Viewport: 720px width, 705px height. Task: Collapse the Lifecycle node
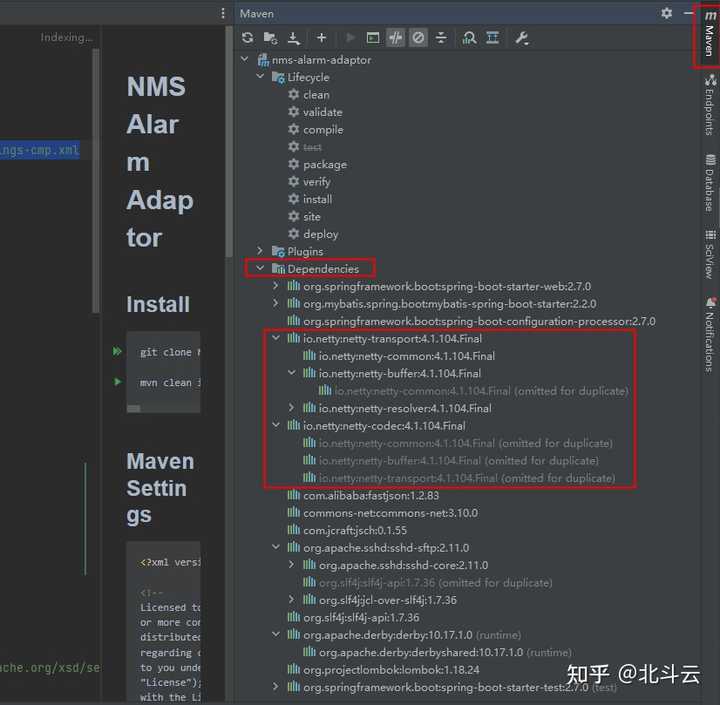(260, 76)
